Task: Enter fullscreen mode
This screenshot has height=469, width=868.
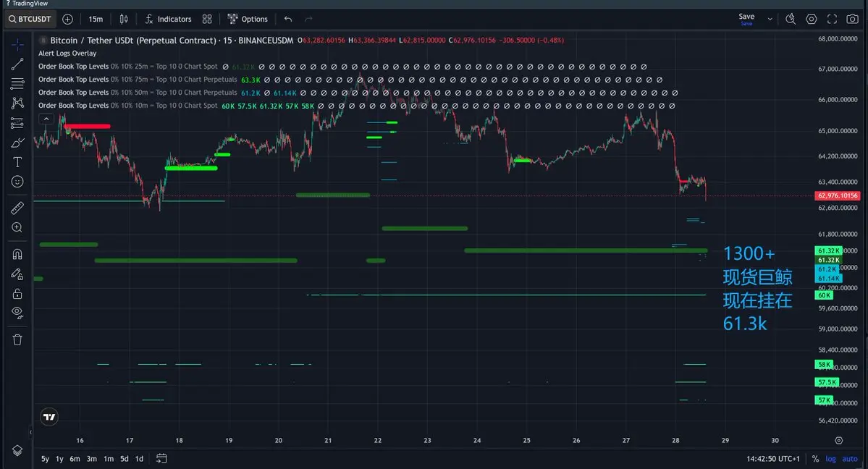Action: (832, 19)
